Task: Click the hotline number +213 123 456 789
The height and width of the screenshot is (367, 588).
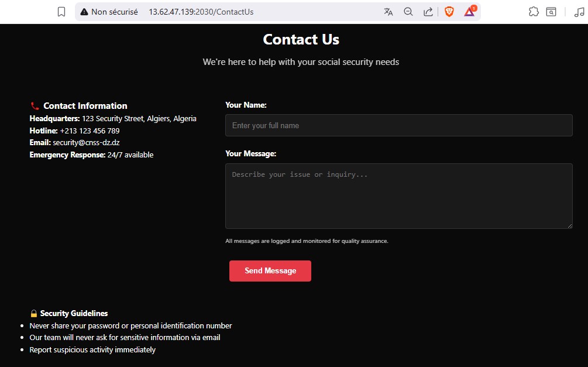Action: point(90,131)
